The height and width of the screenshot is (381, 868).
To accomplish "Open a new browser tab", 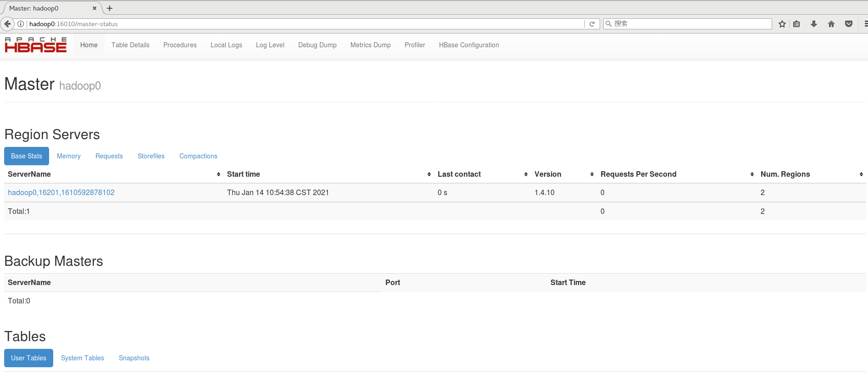I will 110,8.
